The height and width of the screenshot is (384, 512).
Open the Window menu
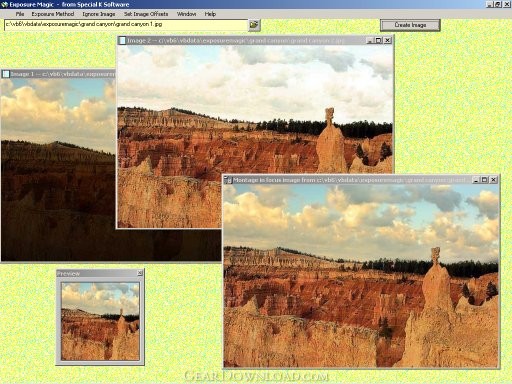pyautogui.click(x=186, y=14)
